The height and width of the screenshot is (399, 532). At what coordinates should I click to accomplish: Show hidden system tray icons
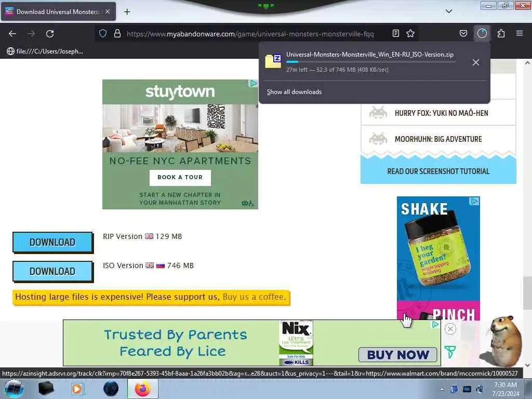click(442, 389)
